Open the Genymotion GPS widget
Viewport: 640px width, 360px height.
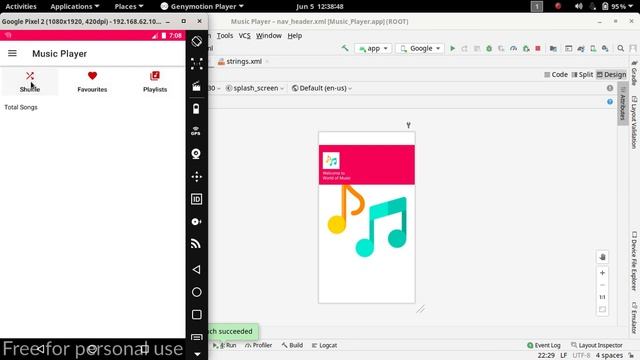click(x=196, y=131)
